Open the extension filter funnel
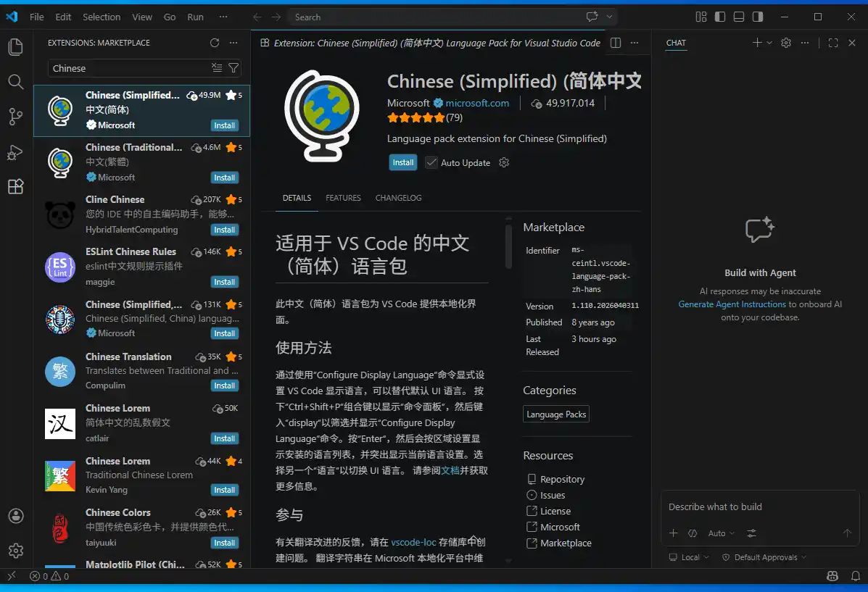The height and width of the screenshot is (592, 868). (x=233, y=67)
